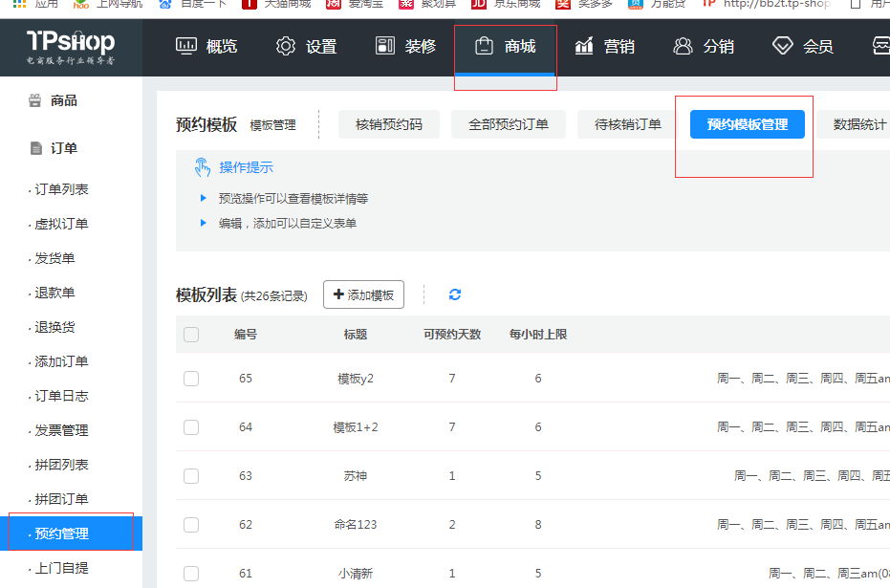
Task: Open the 会员 diamond member section
Action: (803, 47)
